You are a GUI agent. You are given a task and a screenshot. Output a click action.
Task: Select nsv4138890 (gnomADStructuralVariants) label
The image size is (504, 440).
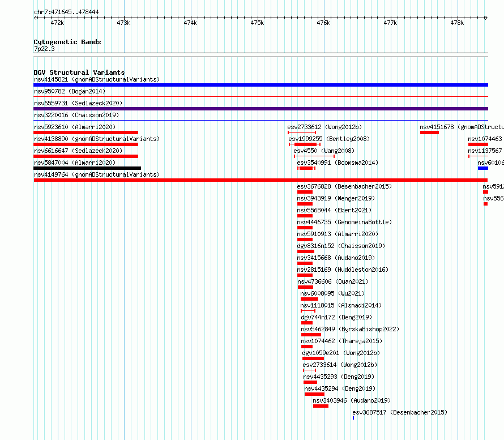coord(97,139)
